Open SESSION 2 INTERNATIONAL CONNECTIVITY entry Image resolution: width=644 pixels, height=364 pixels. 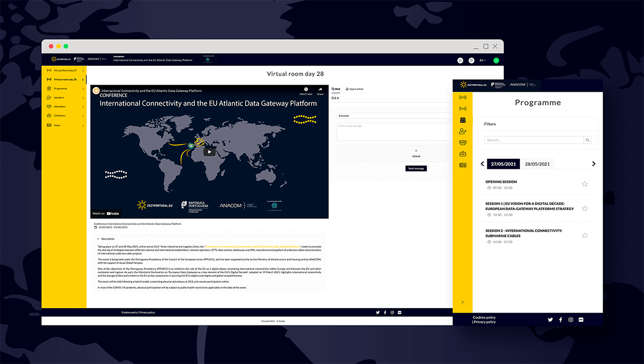pos(524,233)
